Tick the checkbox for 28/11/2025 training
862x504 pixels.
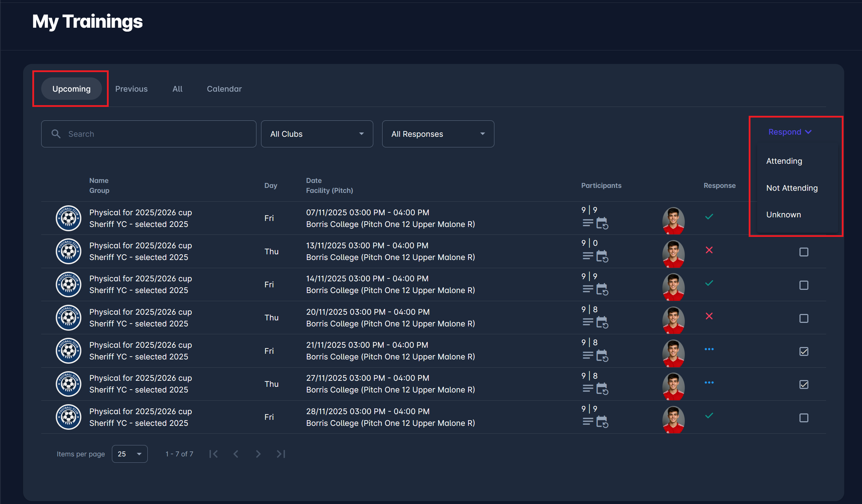tap(803, 418)
